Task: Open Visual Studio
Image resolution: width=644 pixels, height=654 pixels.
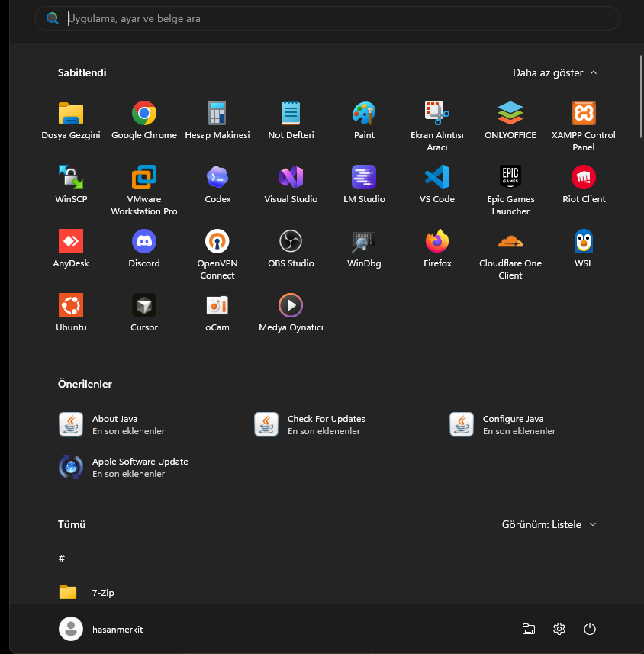Action: (291, 185)
